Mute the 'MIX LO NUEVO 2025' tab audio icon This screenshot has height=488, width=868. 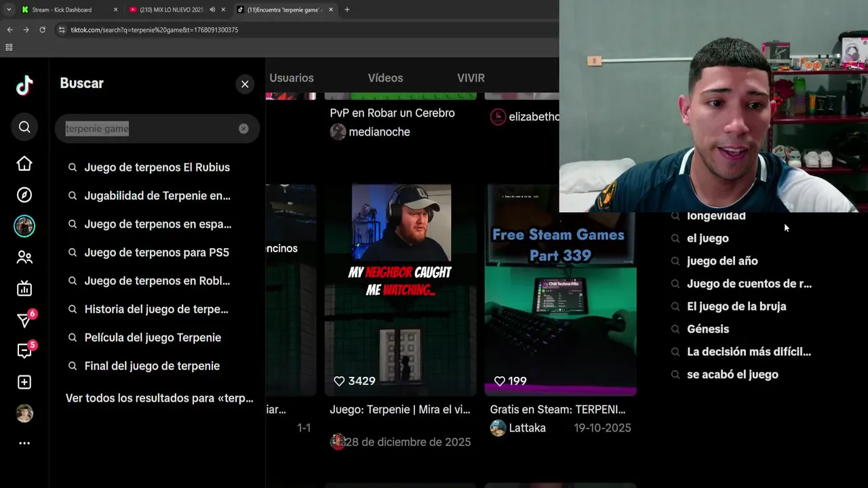pyautogui.click(x=212, y=9)
